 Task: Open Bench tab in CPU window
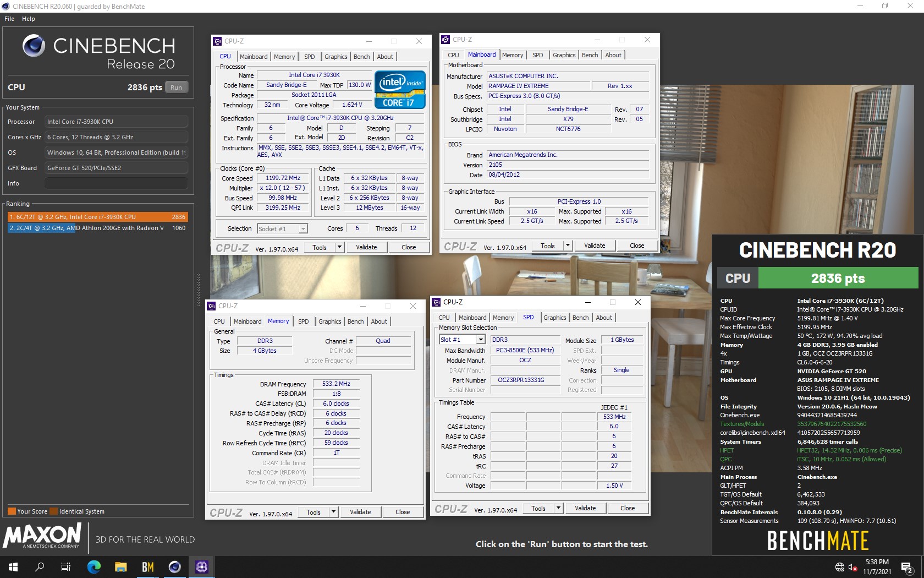(361, 57)
